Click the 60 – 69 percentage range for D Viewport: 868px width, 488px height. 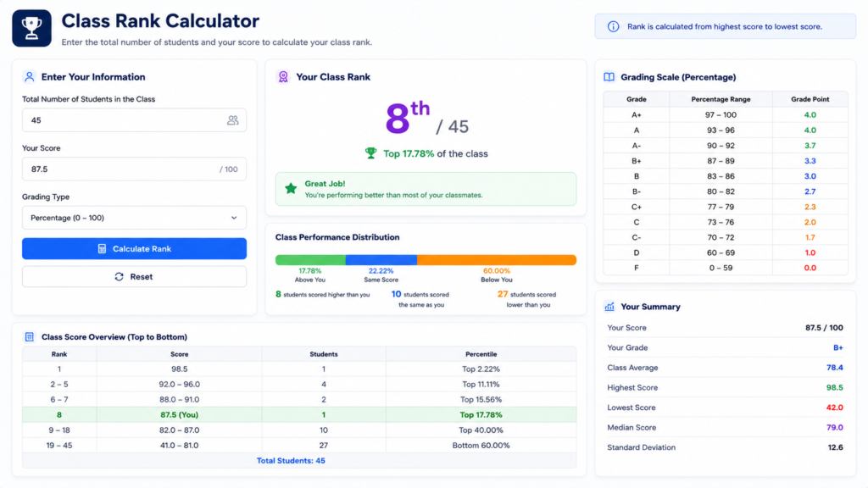click(x=721, y=252)
